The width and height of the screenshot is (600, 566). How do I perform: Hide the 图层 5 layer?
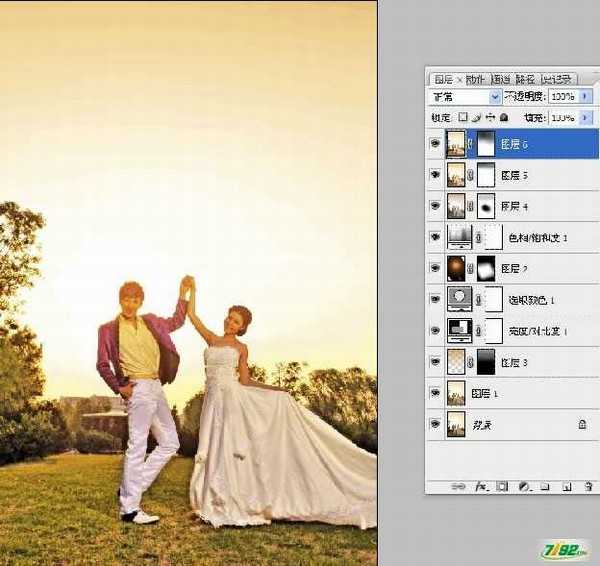[435, 175]
